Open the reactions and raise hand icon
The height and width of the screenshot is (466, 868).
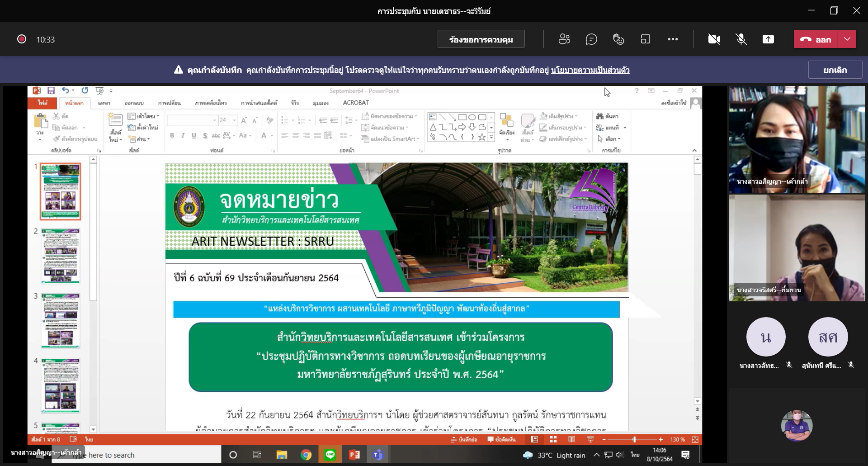pos(618,39)
